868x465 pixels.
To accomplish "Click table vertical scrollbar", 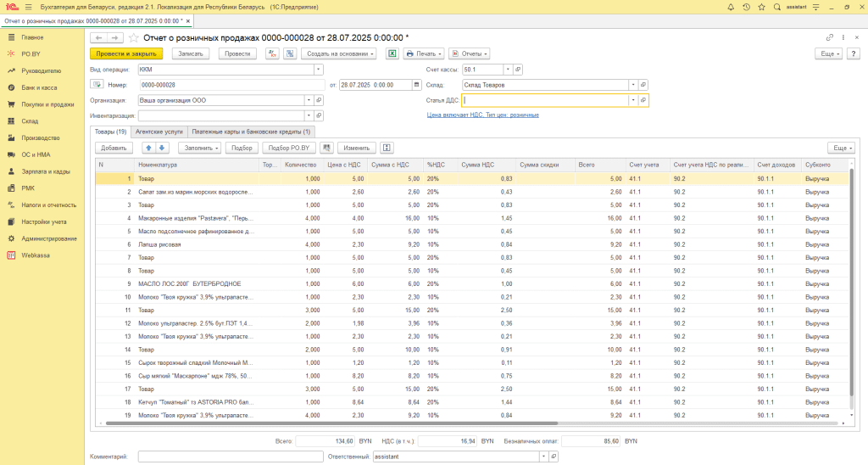I will click(851, 283).
